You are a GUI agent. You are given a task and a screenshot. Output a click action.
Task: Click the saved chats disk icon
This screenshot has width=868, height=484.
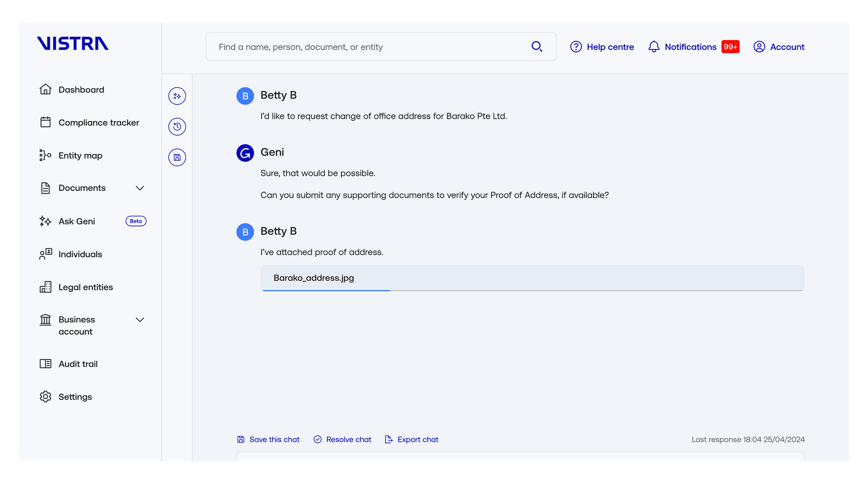coord(177,158)
